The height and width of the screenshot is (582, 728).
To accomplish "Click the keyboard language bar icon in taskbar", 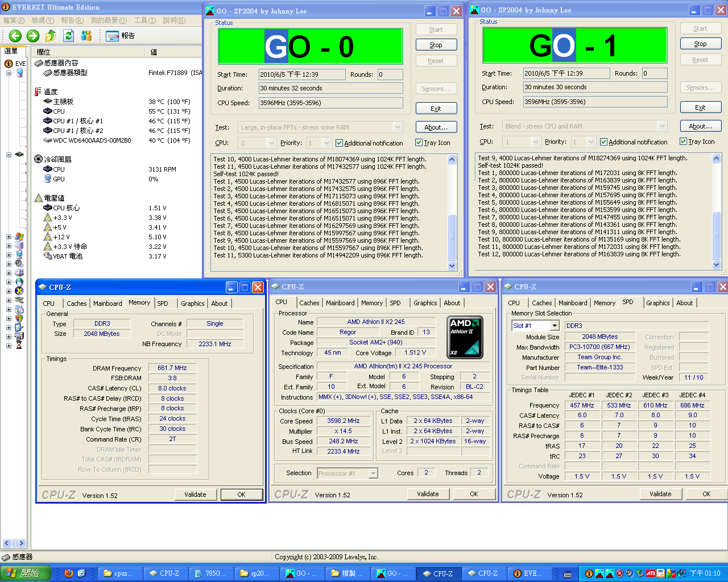I will pyautogui.click(x=568, y=573).
